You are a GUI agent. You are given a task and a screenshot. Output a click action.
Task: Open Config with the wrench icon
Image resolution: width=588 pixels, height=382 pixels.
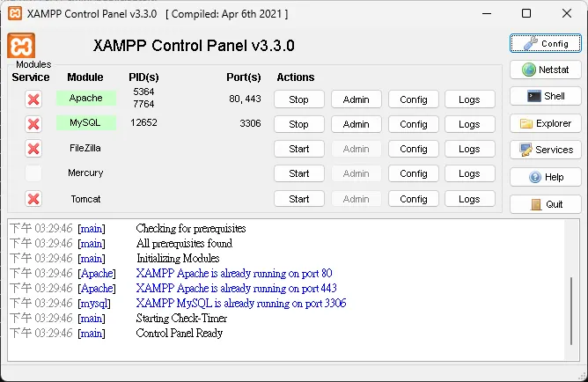coord(545,43)
